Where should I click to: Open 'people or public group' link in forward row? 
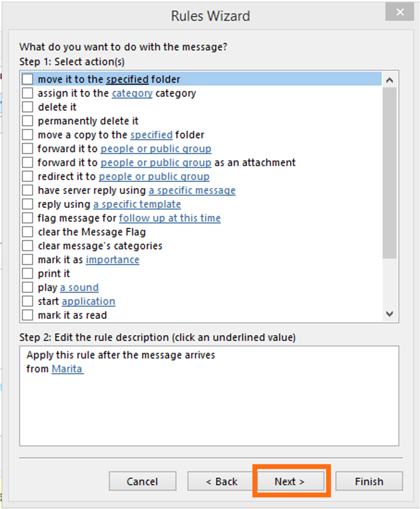pos(156,149)
